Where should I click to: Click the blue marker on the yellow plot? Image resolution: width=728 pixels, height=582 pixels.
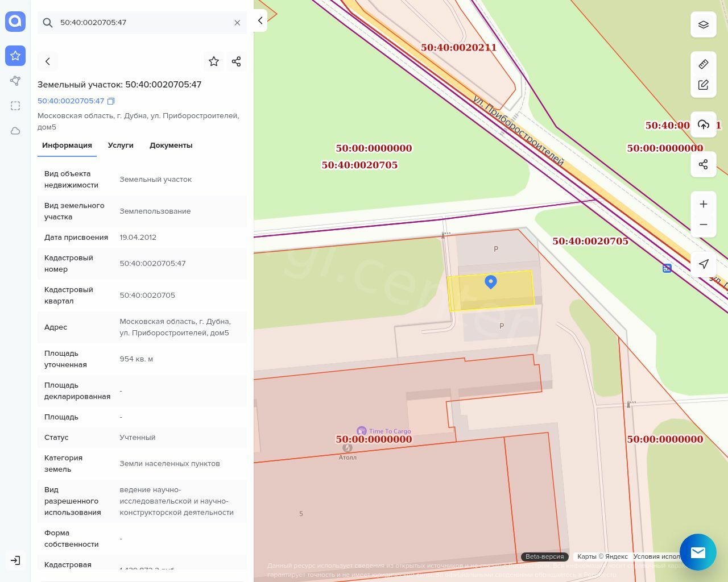[491, 281]
